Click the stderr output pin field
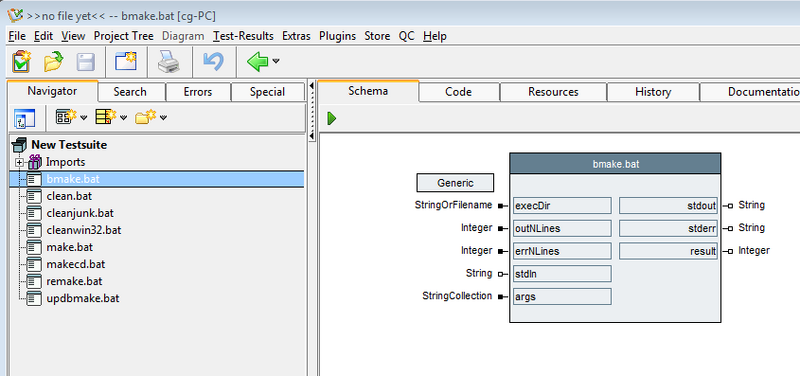 pyautogui.click(x=668, y=228)
